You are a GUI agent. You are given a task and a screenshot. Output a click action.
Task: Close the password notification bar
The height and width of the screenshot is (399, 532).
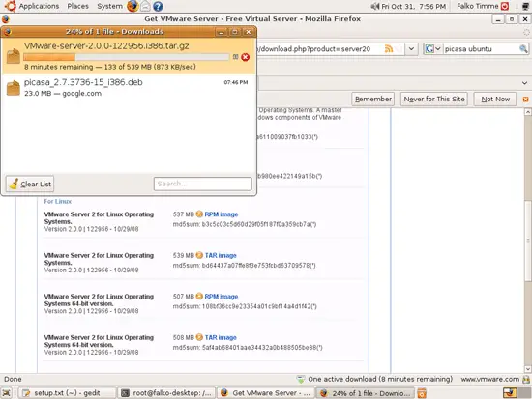[x=525, y=100]
